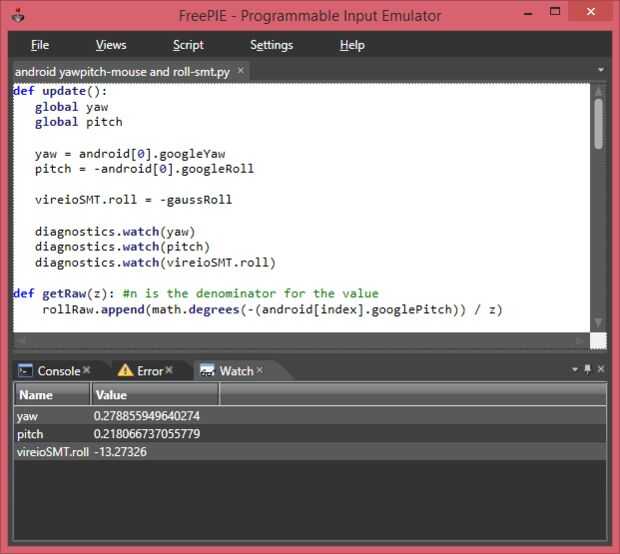This screenshot has width=620, height=554.
Task: Click the 'pitch = -android[0].googleRoll' line
Action: coord(144,169)
